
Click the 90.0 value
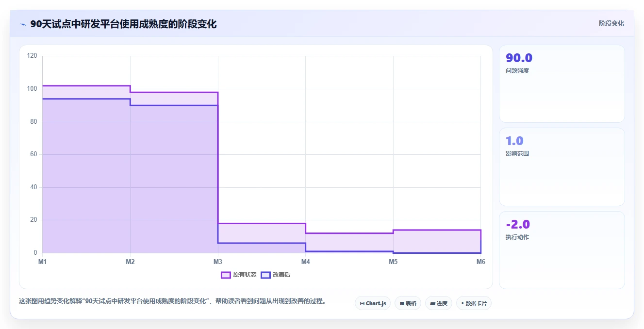[x=519, y=58]
